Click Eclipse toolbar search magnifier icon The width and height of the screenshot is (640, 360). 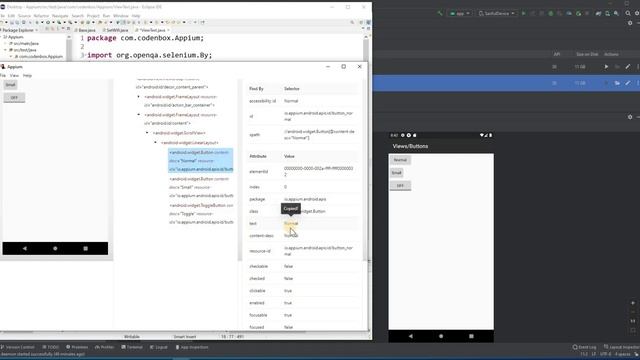(352, 22)
